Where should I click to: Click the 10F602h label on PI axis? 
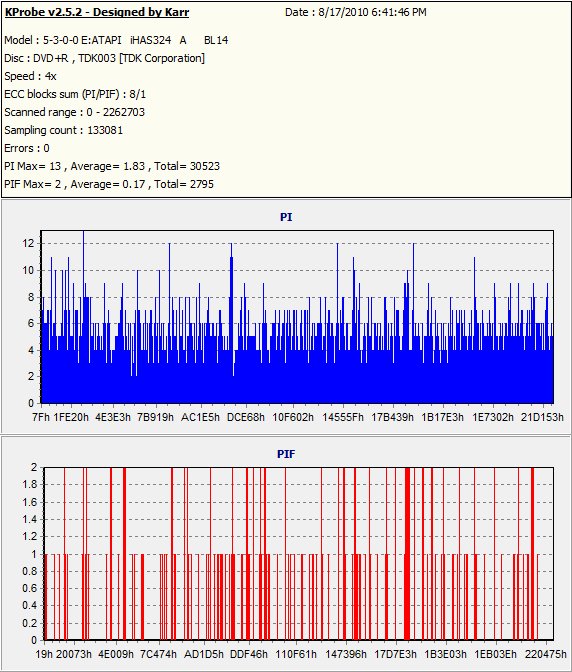pyautogui.click(x=293, y=417)
